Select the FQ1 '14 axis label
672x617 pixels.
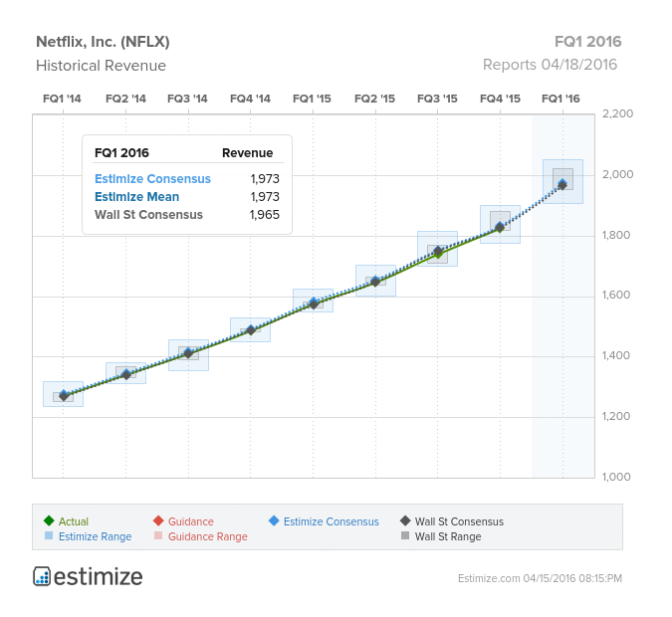[62, 99]
